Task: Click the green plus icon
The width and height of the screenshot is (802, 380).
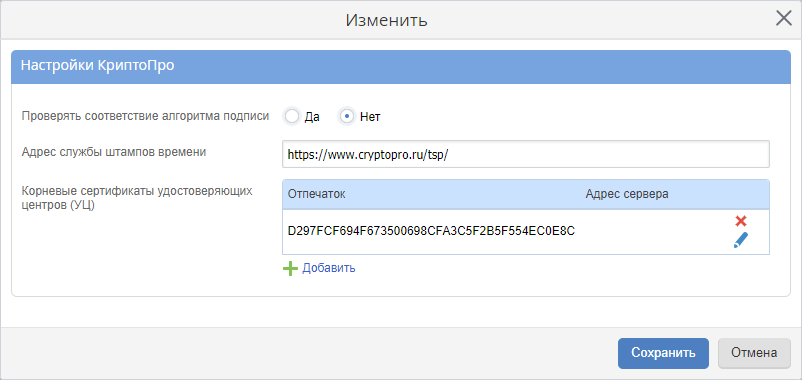Action: [291, 269]
